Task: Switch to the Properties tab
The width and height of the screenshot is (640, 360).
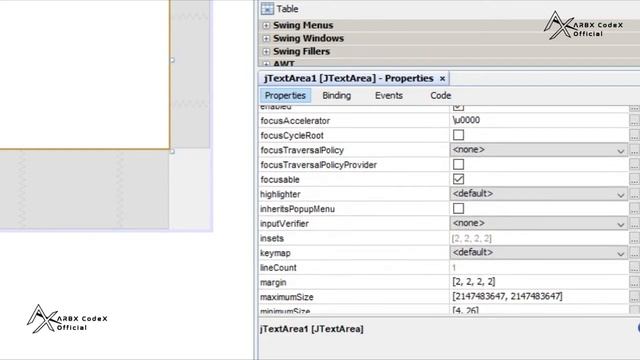Action: coord(285,96)
